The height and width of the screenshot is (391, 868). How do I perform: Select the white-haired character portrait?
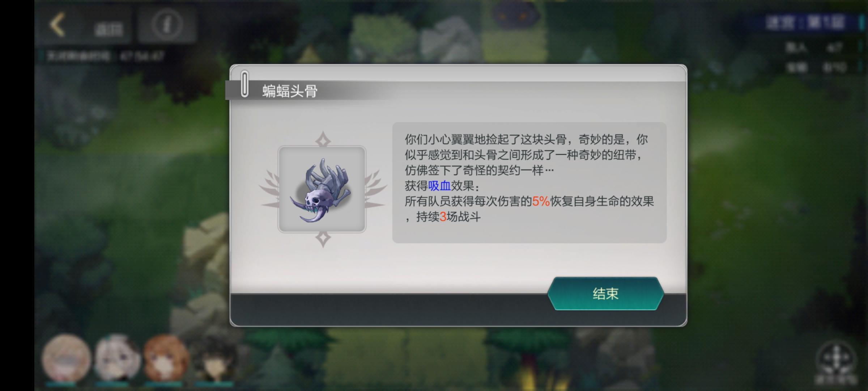[x=116, y=358]
